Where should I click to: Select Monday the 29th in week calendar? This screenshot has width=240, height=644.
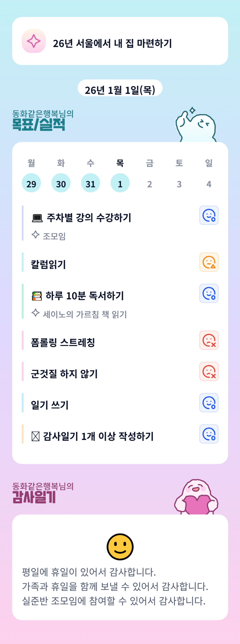click(x=31, y=183)
